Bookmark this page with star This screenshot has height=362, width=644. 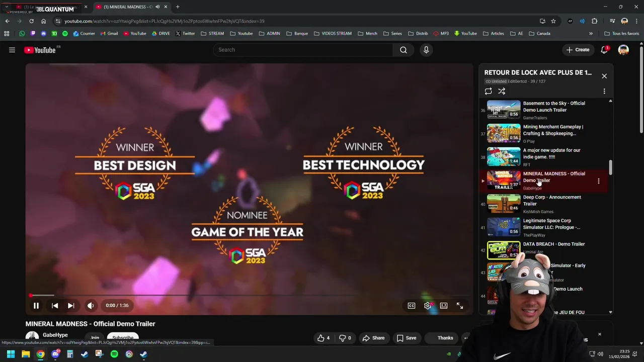553,21
